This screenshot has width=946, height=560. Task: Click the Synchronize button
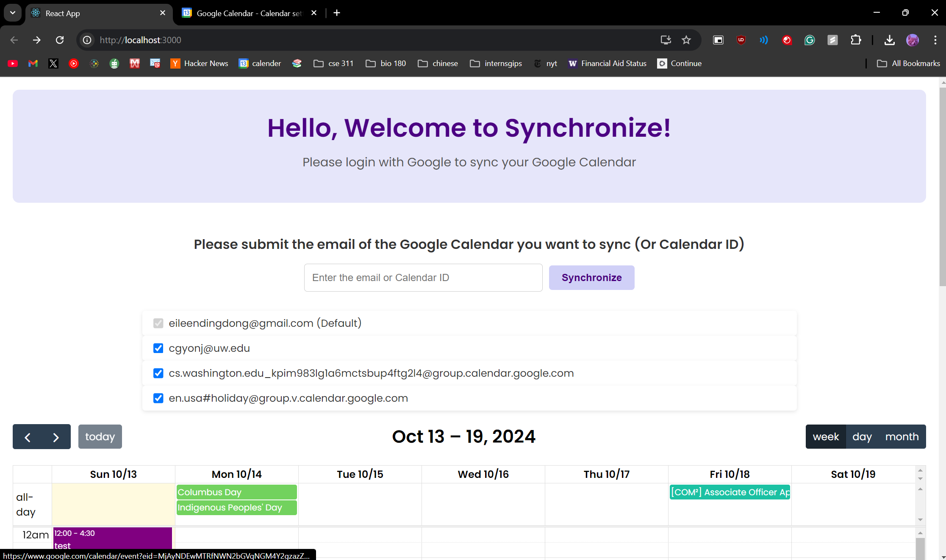(x=591, y=278)
